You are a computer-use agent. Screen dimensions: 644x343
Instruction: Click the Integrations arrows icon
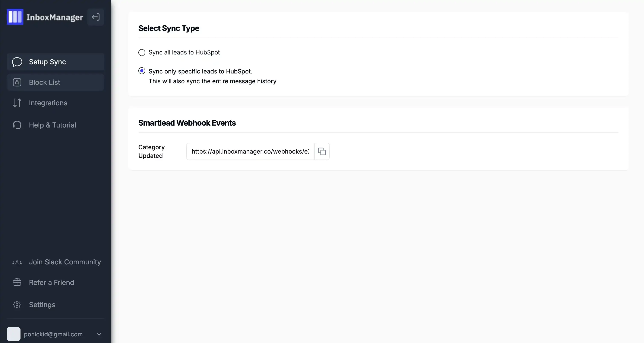17,103
